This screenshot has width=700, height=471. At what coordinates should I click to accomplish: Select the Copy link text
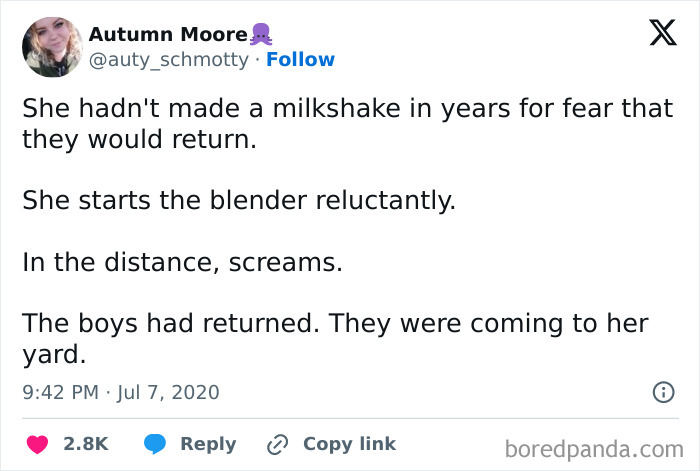pyautogui.click(x=349, y=444)
